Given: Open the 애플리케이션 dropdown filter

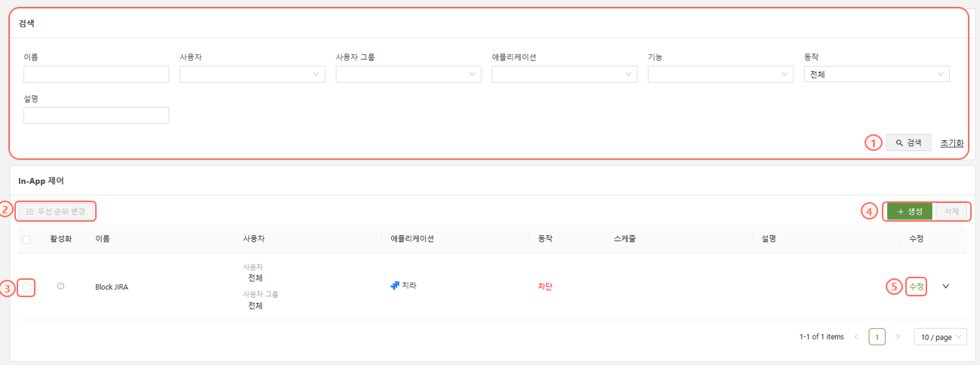Looking at the screenshot, I should click(x=564, y=74).
